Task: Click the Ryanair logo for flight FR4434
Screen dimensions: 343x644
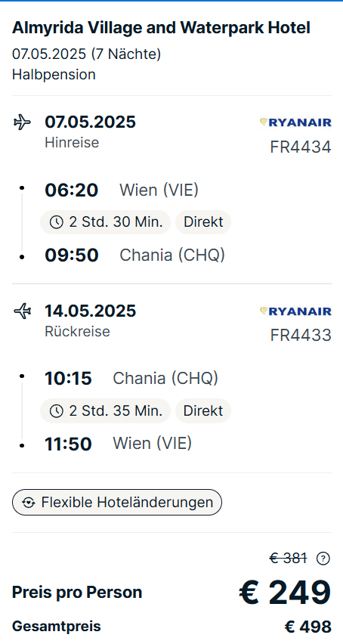Action: click(x=295, y=122)
